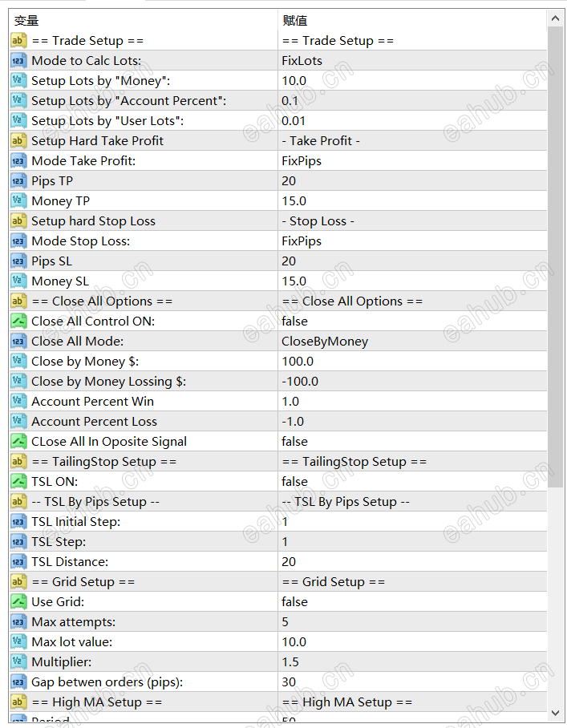The height and width of the screenshot is (728, 567).
Task: Click the 赋值 column header
Action: pos(295,20)
